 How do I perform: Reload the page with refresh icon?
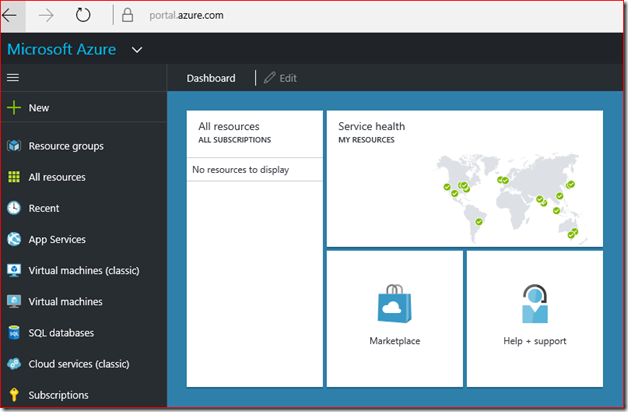pos(83,15)
